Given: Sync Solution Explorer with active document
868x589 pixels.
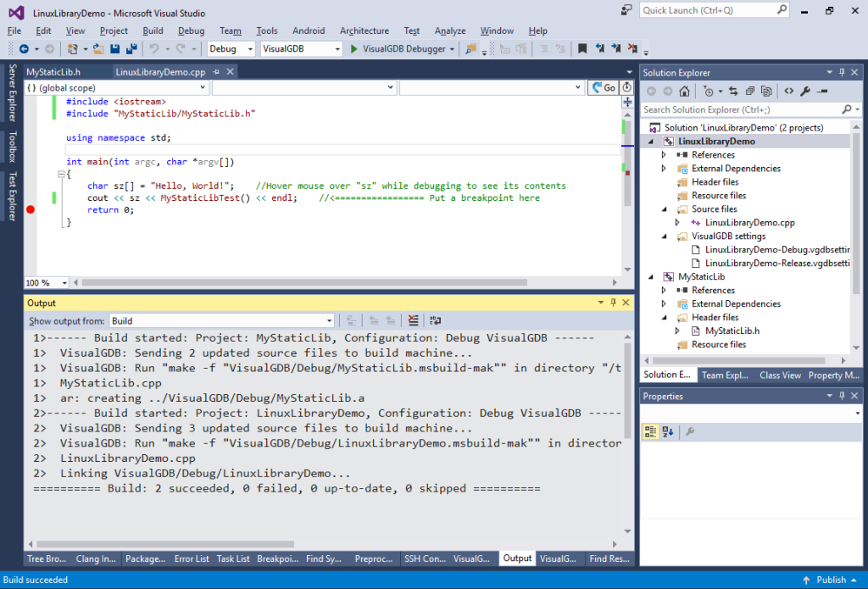Looking at the screenshot, I should click(732, 90).
